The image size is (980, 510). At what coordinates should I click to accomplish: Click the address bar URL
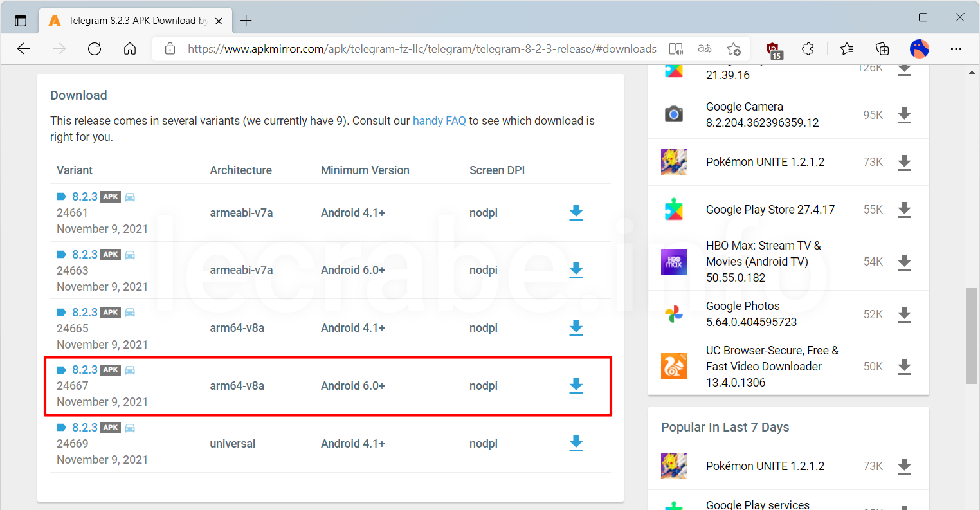[422, 49]
